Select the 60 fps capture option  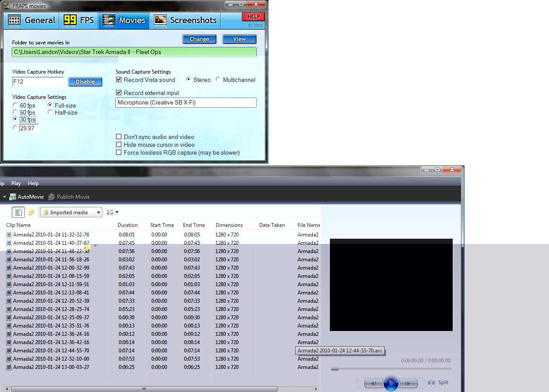(x=15, y=105)
